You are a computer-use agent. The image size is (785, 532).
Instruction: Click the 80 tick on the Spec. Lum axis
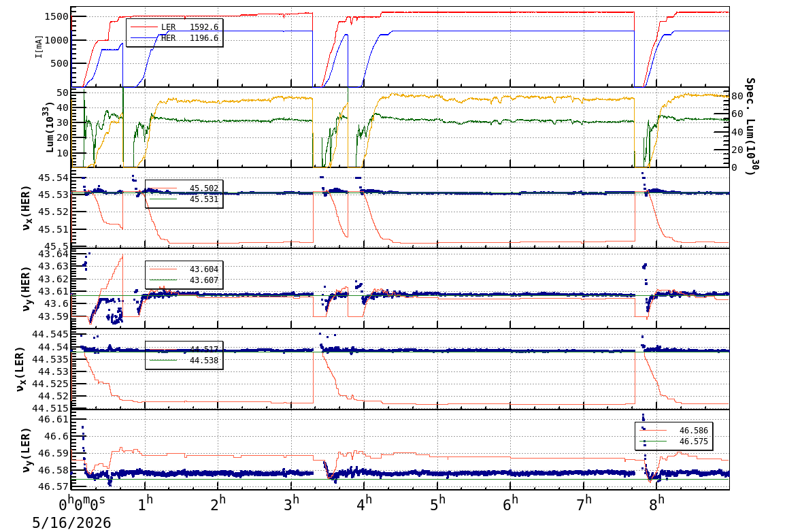[737, 96]
